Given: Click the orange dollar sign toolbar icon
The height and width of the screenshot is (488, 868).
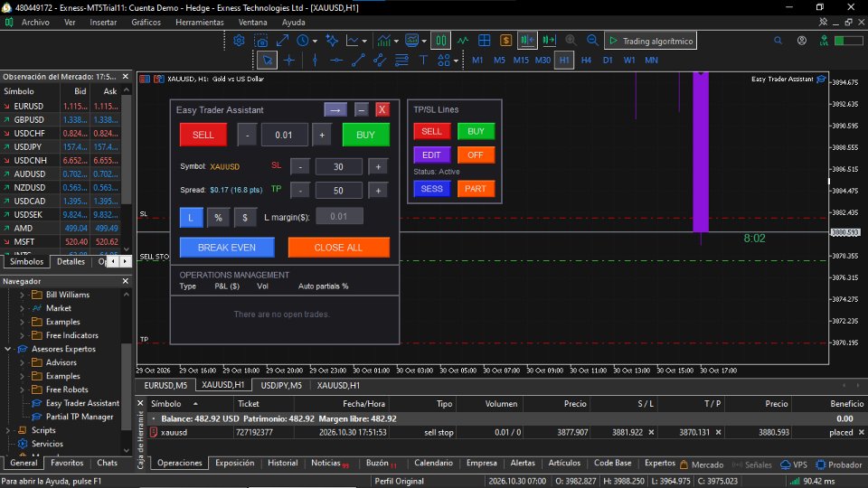Looking at the screenshot, I should pos(505,41).
